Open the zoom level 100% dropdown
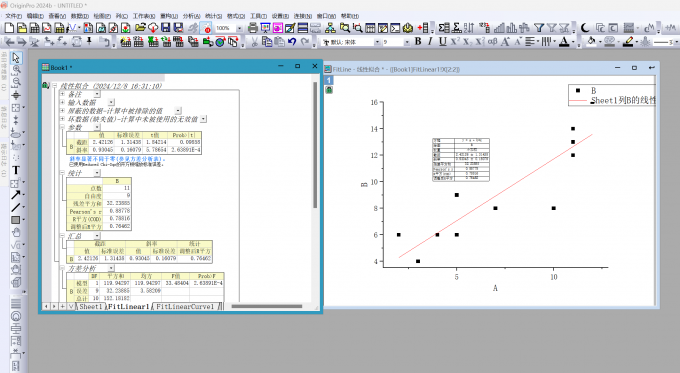The image size is (680, 373). click(x=239, y=28)
